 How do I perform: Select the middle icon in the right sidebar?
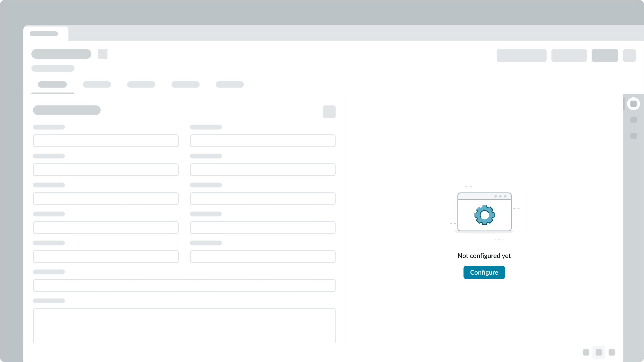(633, 120)
